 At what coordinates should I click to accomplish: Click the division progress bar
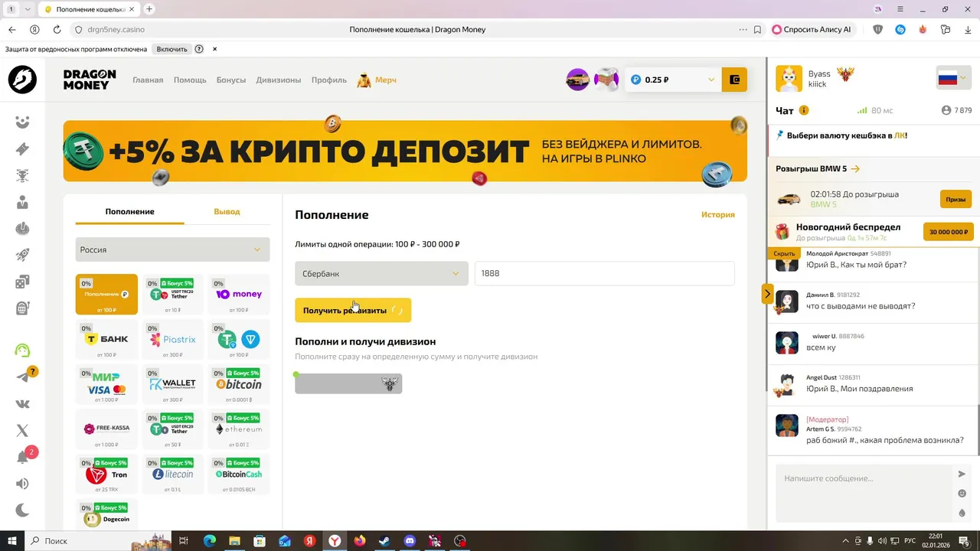tap(348, 383)
